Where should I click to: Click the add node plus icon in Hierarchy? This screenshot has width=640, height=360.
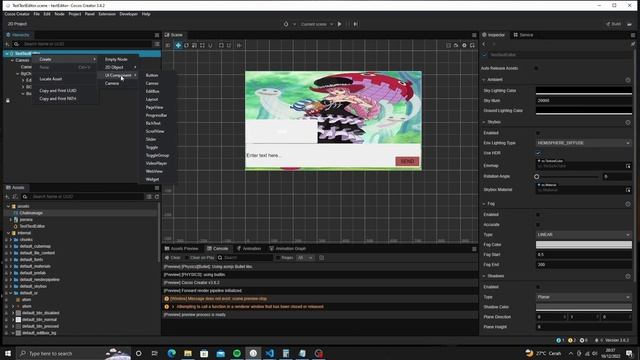click(8, 44)
